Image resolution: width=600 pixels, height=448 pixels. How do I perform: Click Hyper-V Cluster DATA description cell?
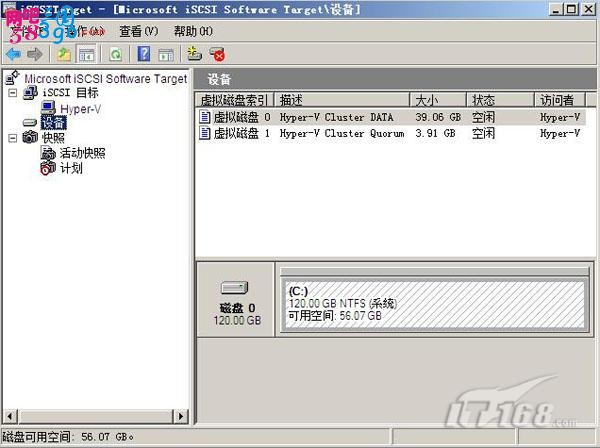click(336, 117)
